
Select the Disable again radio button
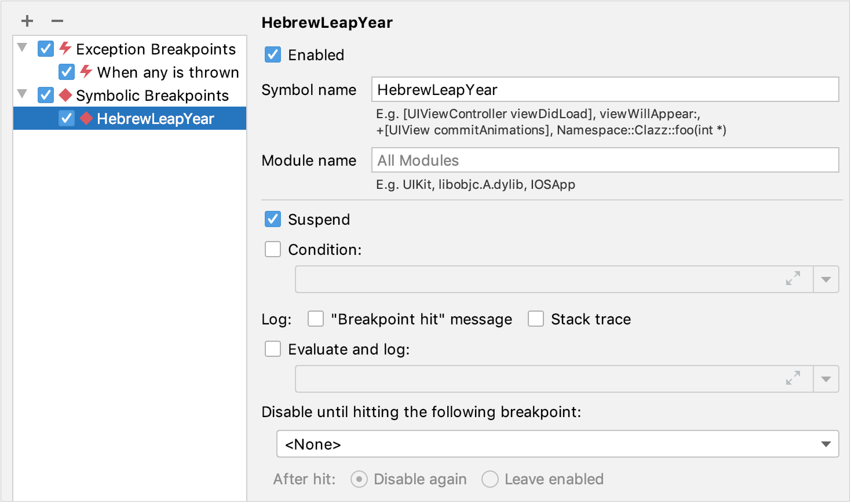tap(359, 479)
